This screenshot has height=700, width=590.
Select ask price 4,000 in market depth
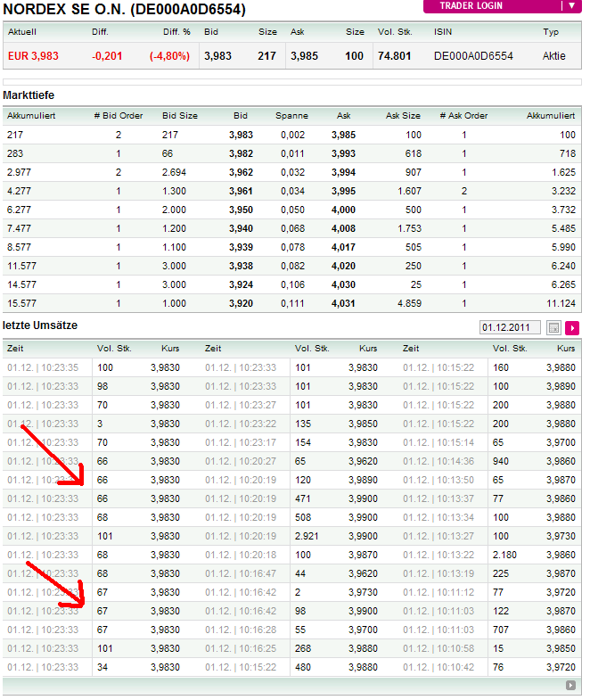[x=344, y=210]
